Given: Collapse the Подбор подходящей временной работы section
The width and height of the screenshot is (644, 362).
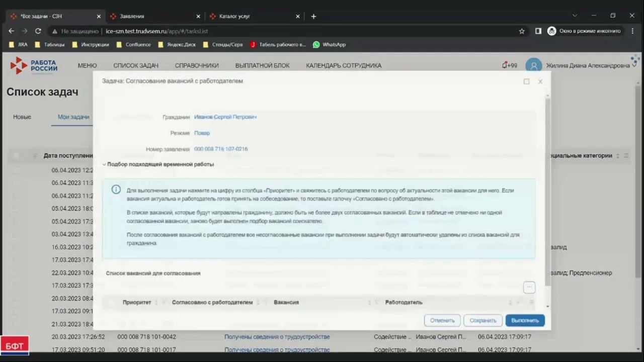Looking at the screenshot, I should point(104,164).
